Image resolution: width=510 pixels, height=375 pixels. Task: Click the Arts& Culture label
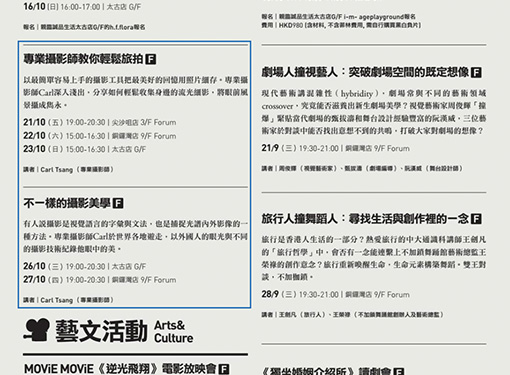(x=174, y=331)
